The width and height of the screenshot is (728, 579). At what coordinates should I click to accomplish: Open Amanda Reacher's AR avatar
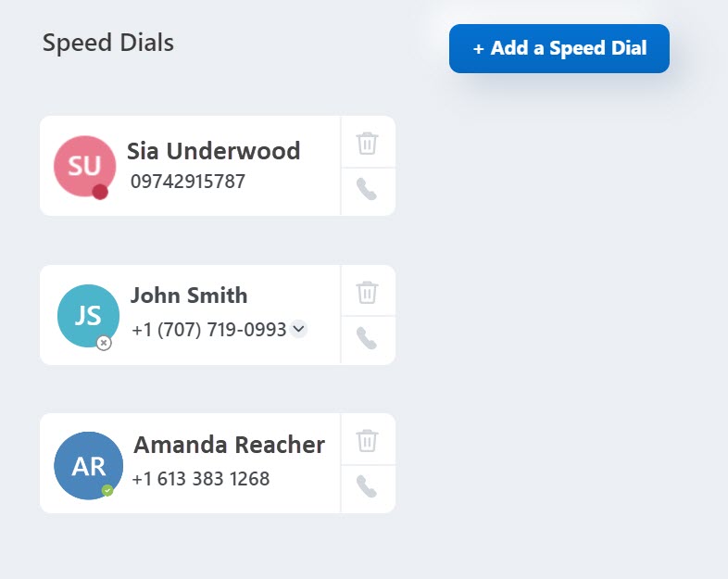(x=88, y=465)
